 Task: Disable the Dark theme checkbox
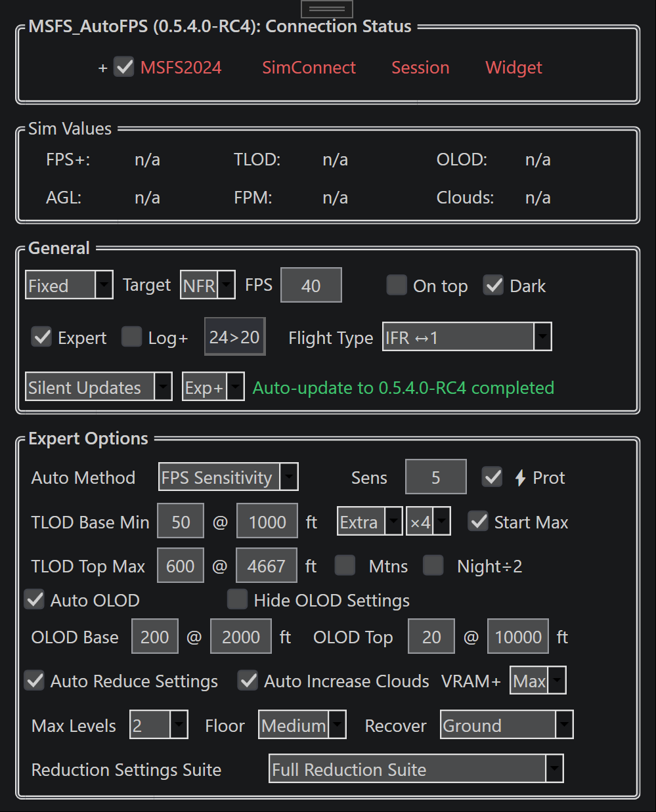point(493,285)
